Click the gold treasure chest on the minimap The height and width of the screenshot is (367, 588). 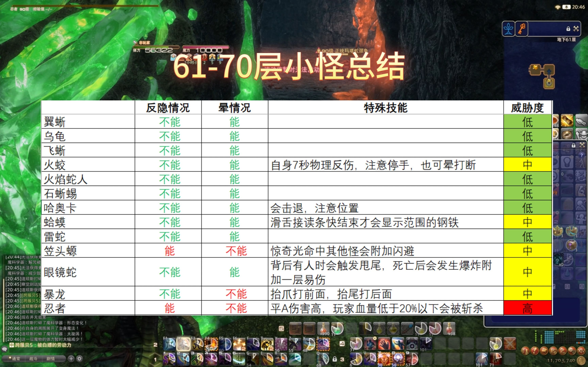coord(535,68)
